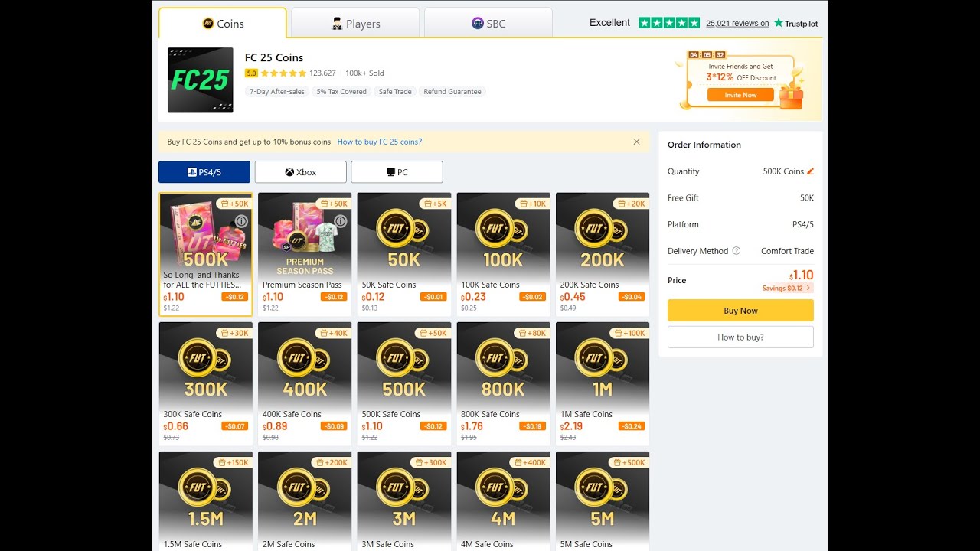Click the -$0.24 discount badge on 1M card
This screenshot has width=980, height=551.
pyautogui.click(x=632, y=426)
